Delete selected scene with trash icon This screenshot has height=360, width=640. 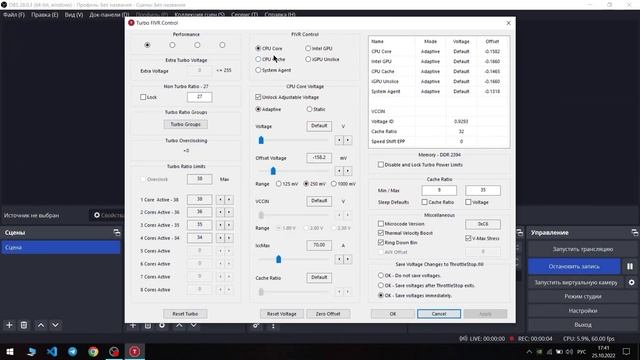24,325
